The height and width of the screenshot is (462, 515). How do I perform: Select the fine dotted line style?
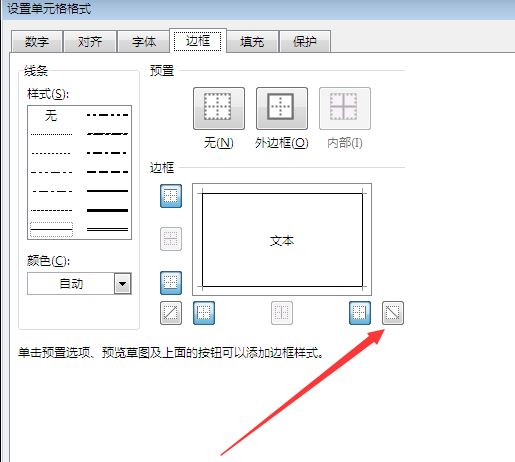coord(51,134)
